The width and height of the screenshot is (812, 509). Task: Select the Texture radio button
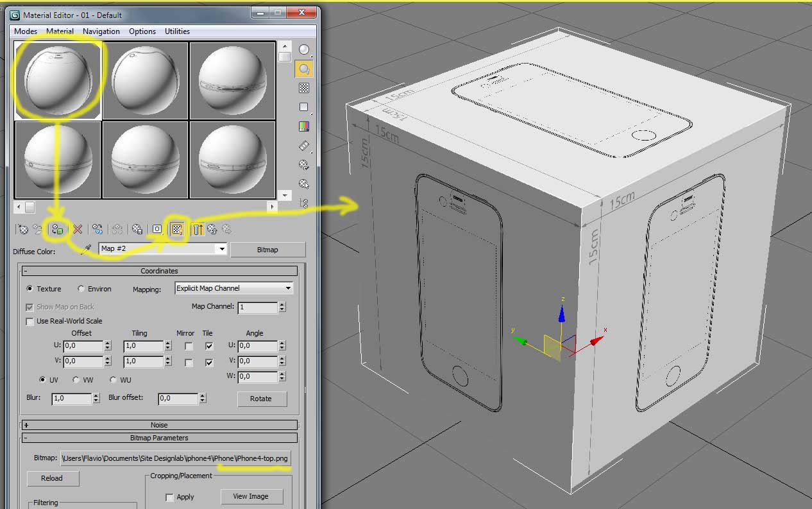coord(30,289)
